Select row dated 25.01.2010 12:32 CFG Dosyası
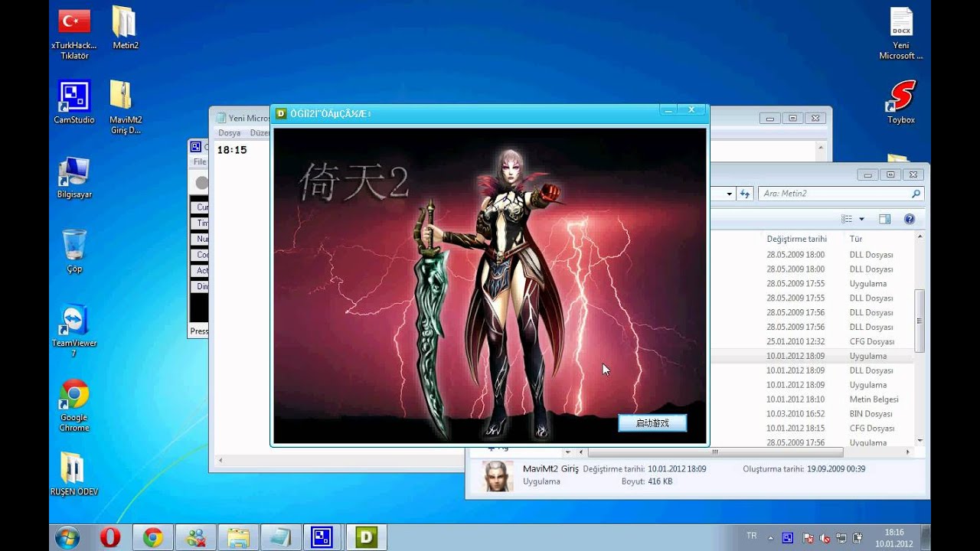Image resolution: width=980 pixels, height=551 pixels. tap(812, 341)
